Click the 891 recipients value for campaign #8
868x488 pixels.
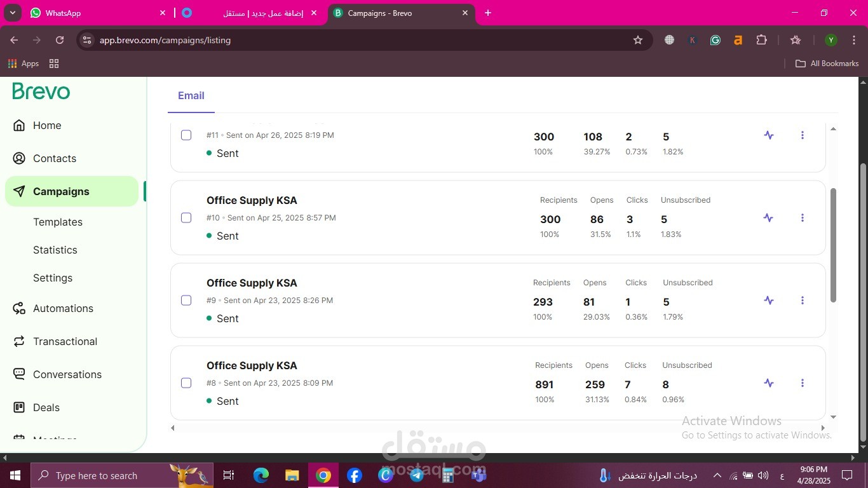[545, 384]
